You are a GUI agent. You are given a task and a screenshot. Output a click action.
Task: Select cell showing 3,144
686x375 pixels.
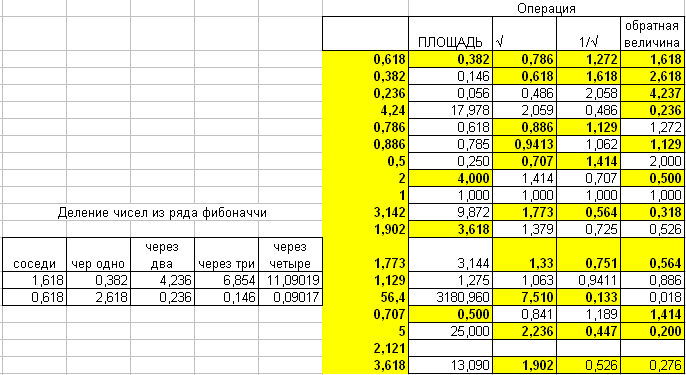451,255
